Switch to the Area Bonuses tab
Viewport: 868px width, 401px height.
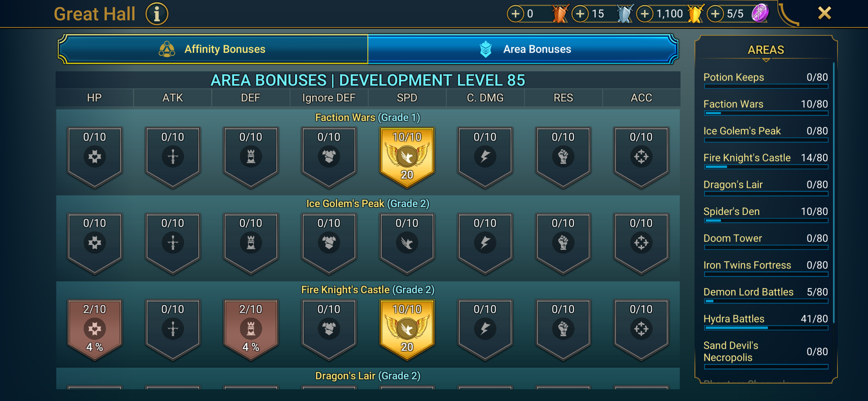pos(523,49)
